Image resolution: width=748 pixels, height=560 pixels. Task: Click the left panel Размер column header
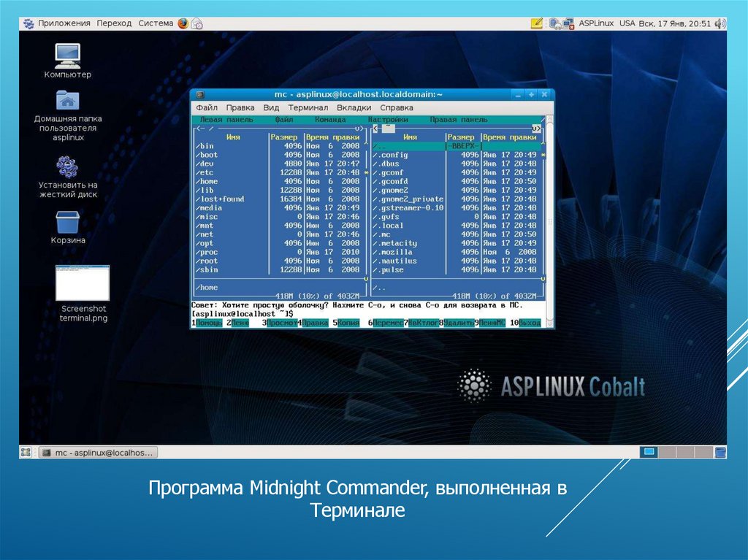point(284,137)
